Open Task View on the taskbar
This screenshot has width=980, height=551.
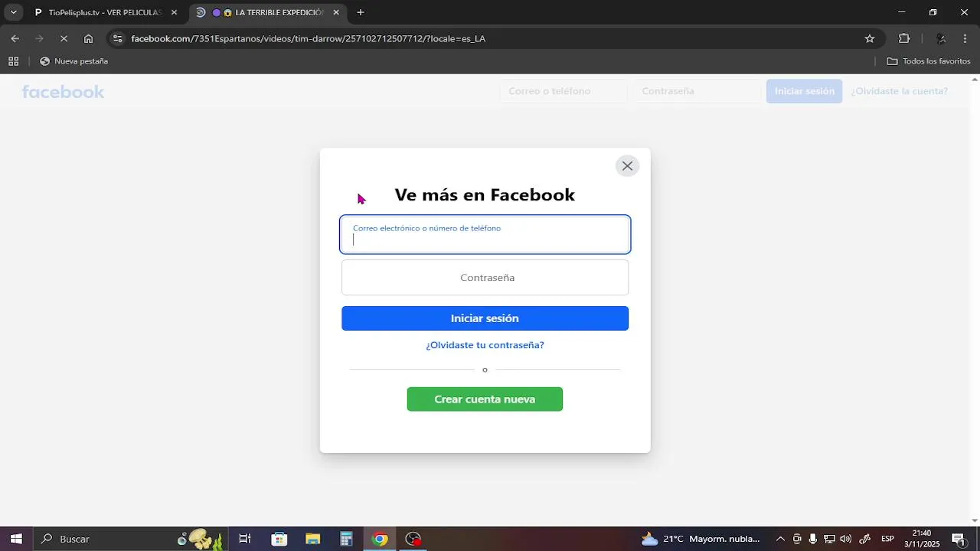click(x=245, y=539)
